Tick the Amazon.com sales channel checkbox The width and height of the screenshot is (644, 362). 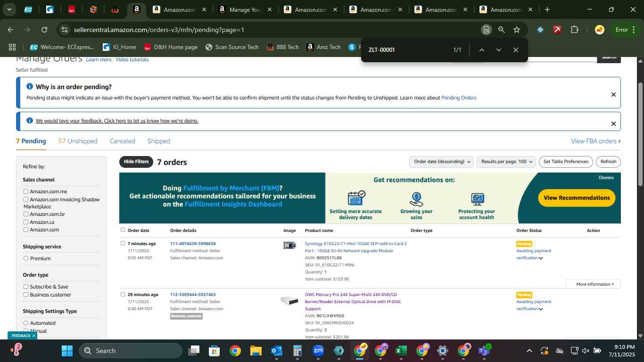tap(26, 230)
